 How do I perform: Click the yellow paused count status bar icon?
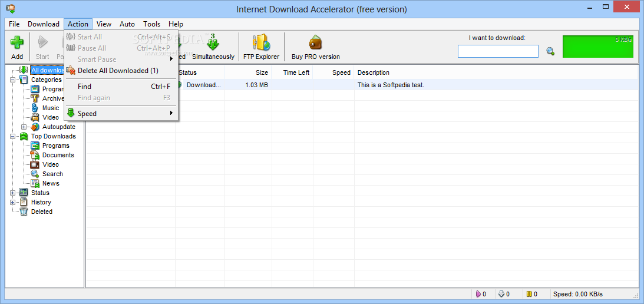tap(530, 294)
